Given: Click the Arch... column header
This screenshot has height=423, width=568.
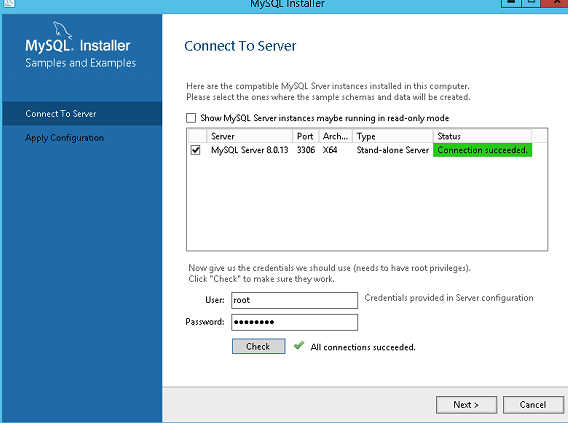Looking at the screenshot, I should pos(335,136).
